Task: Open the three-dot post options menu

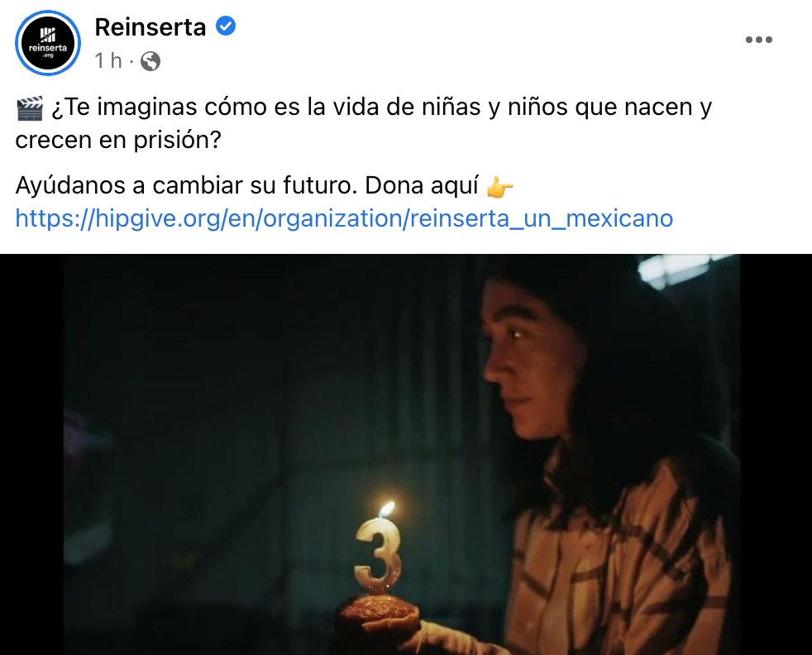Action: click(758, 40)
